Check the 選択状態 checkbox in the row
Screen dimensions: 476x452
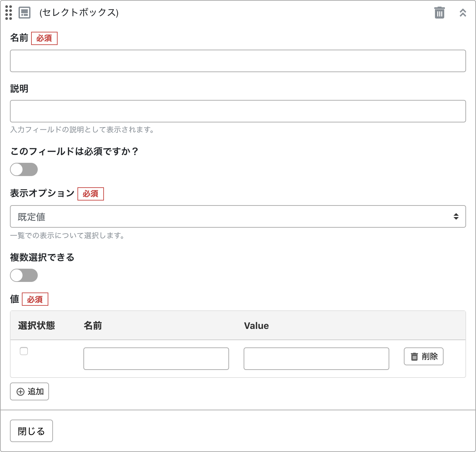point(24,351)
